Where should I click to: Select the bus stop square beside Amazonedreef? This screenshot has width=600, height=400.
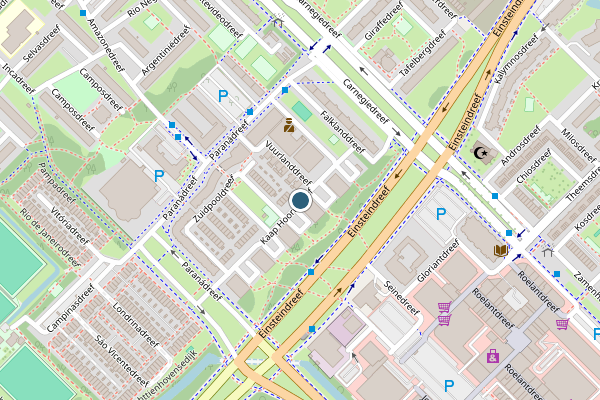[83, 13]
